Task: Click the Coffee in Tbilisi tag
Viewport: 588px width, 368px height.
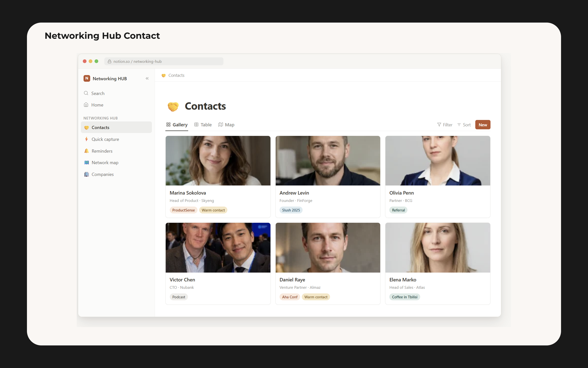Action: (404, 297)
